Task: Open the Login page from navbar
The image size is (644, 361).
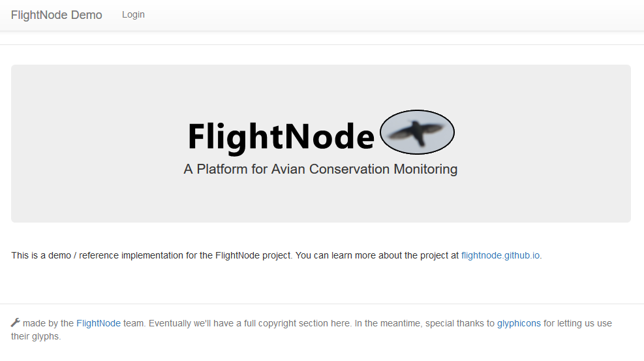Action: tap(133, 15)
